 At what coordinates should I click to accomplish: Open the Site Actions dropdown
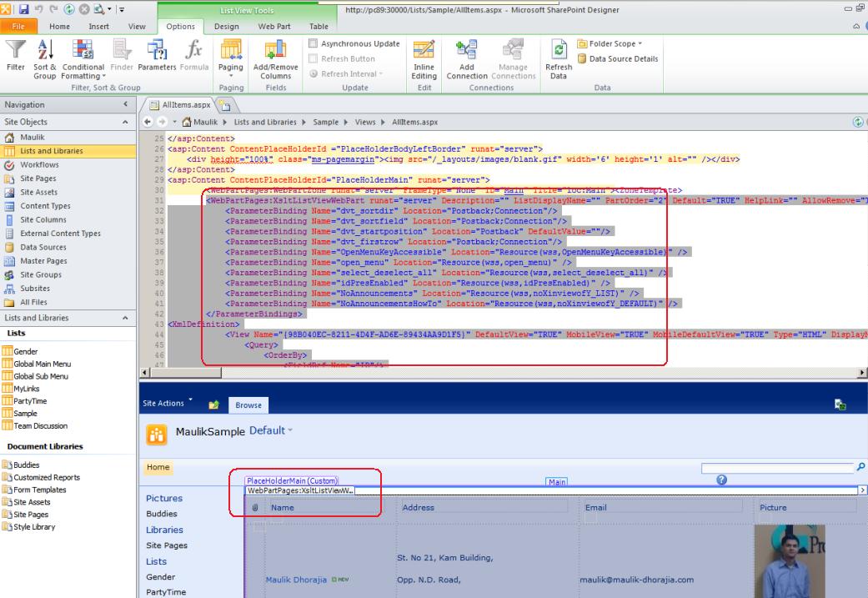pos(168,403)
